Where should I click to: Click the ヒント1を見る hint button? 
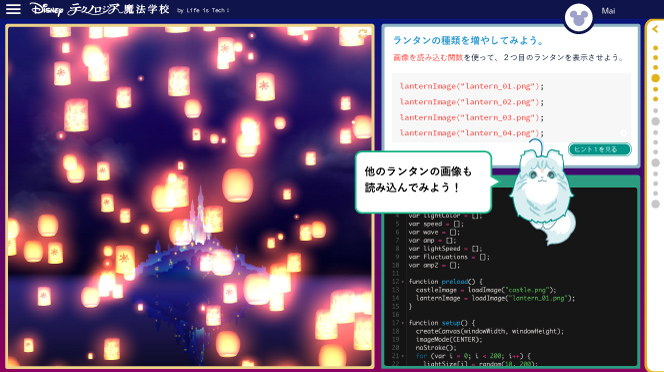pos(599,149)
